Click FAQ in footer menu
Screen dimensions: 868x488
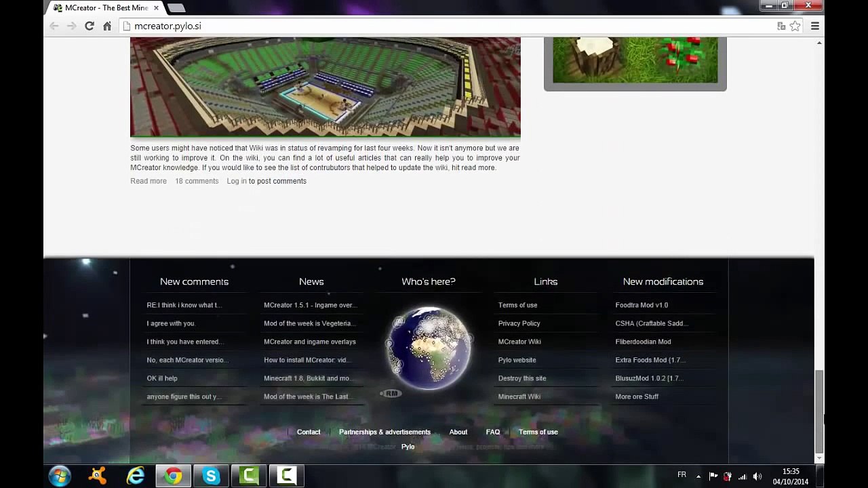493,432
